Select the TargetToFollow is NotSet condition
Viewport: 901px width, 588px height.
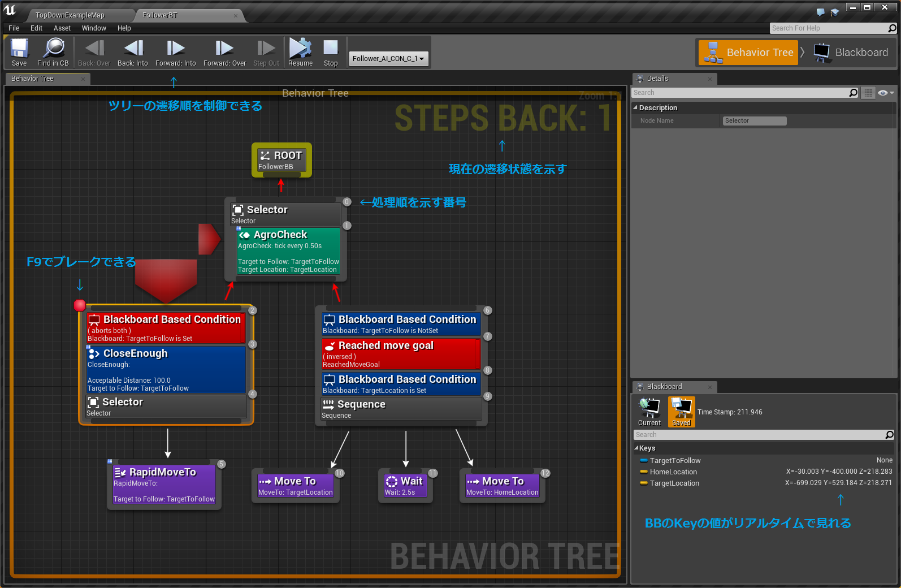click(401, 324)
